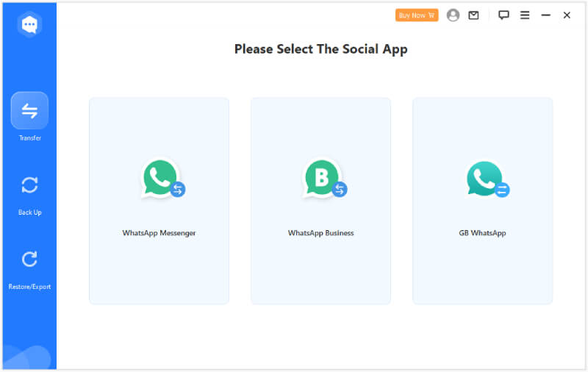Click the GB WhatsApp label
The image size is (588, 372).
(x=482, y=233)
